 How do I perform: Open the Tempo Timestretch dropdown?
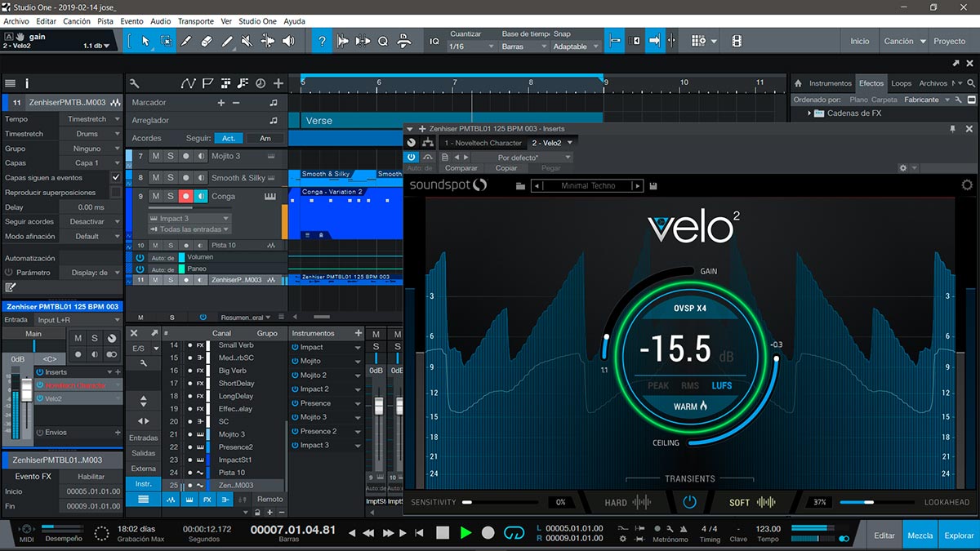[90, 119]
